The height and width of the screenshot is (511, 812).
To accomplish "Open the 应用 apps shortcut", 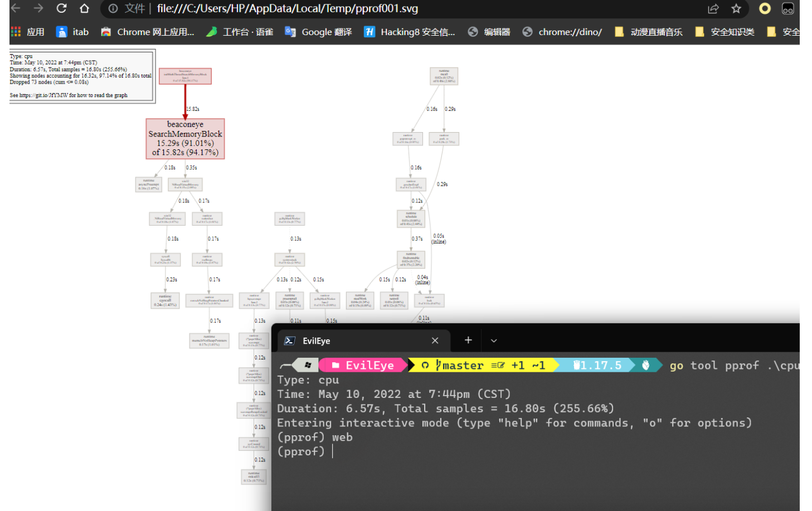I will coord(28,32).
